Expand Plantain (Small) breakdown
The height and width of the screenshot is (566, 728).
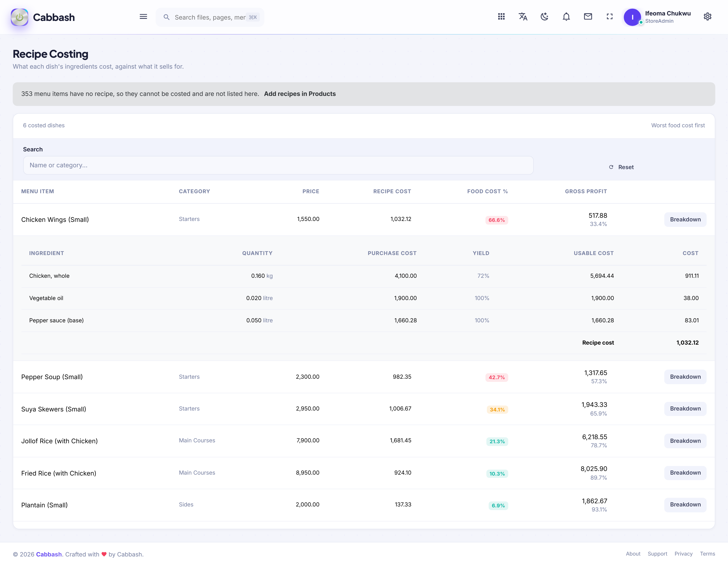pyautogui.click(x=685, y=505)
